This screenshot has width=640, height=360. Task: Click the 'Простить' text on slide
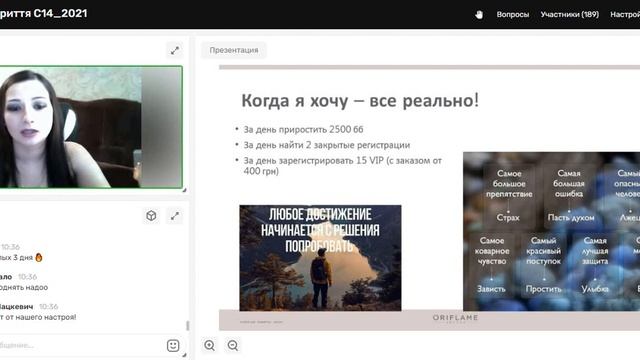543,289
